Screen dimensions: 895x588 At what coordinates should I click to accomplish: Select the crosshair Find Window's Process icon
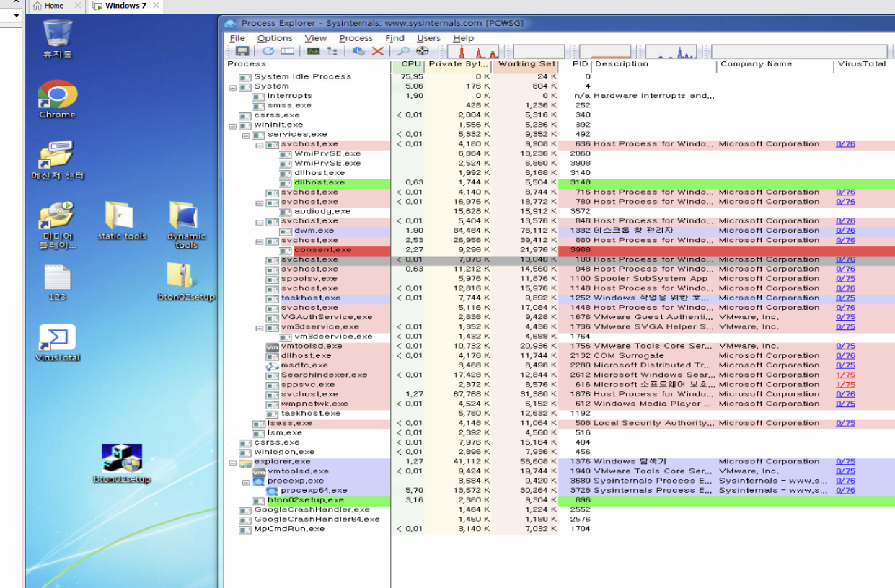[423, 51]
